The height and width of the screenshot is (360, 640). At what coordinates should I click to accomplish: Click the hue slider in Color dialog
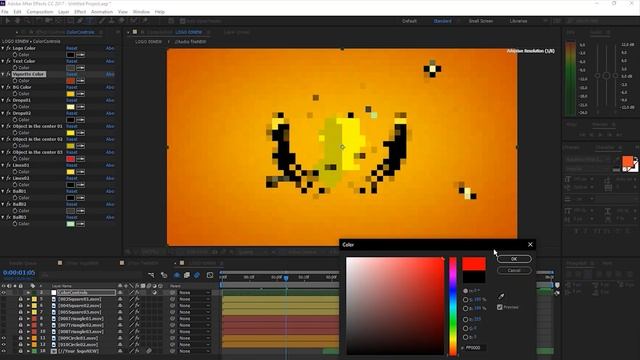click(x=453, y=306)
